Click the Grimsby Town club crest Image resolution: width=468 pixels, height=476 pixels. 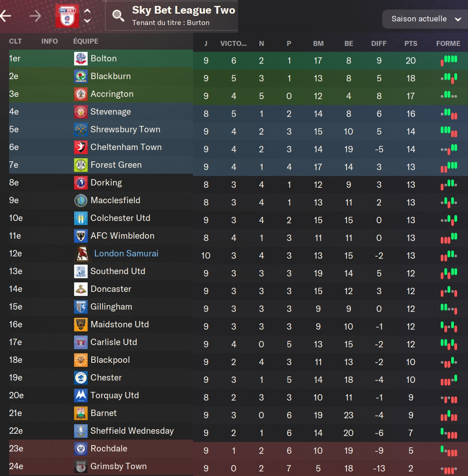coord(80,466)
